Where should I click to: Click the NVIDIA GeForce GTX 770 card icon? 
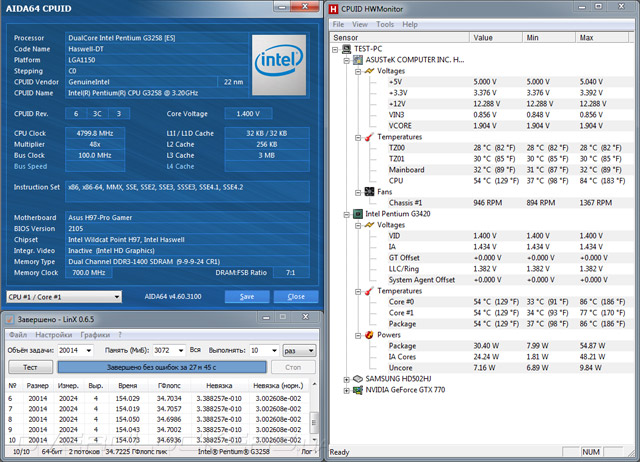[358, 390]
